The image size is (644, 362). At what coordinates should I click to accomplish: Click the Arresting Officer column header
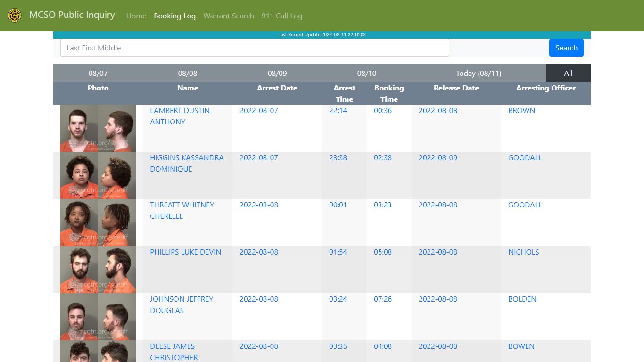click(546, 88)
